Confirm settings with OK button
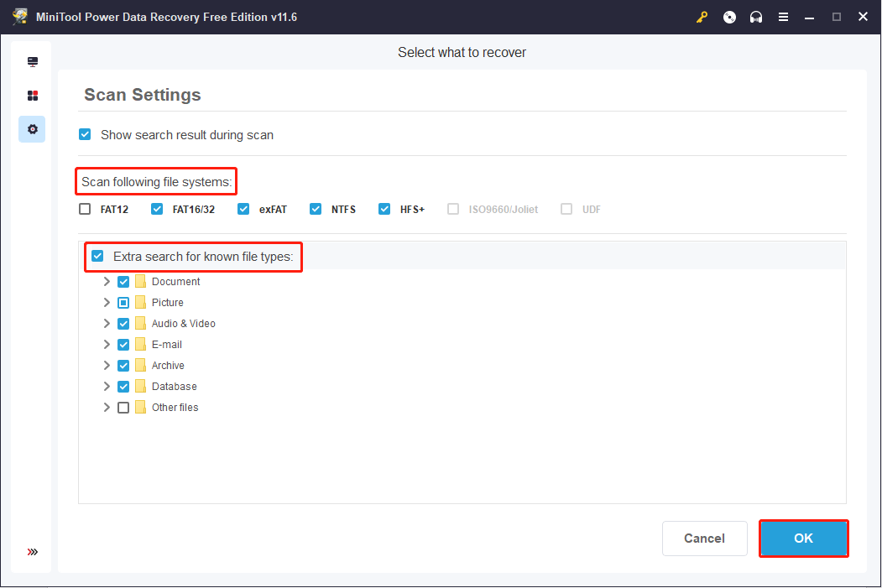Image resolution: width=882 pixels, height=588 pixels. 803,539
